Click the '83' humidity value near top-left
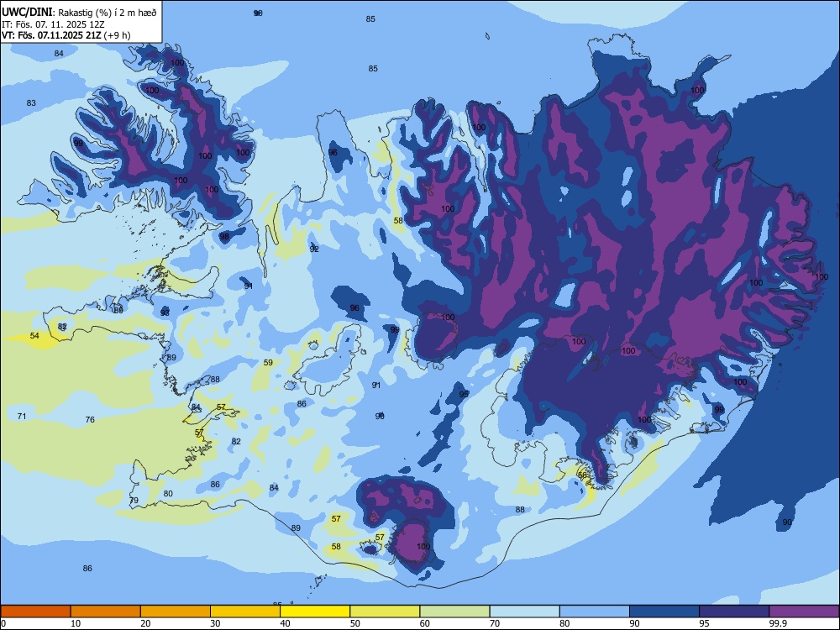The image size is (840, 630). coord(31,102)
